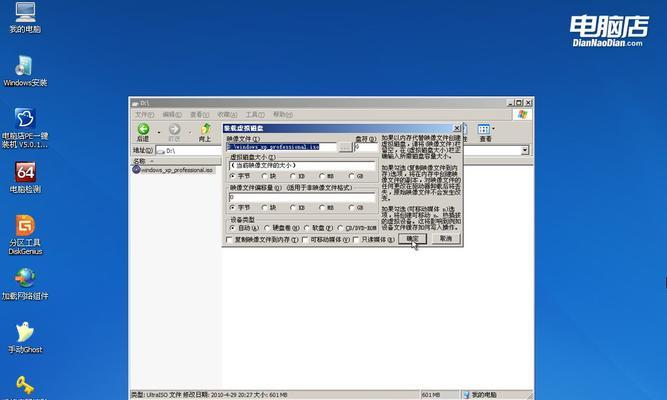Image resolution: width=667 pixels, height=400 pixels.
Task: Click the Up (向上) folder toolbar icon
Action: tap(204, 129)
